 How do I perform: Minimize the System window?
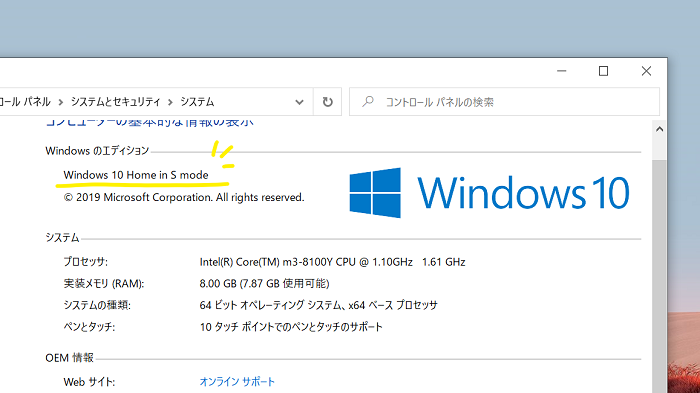click(562, 71)
